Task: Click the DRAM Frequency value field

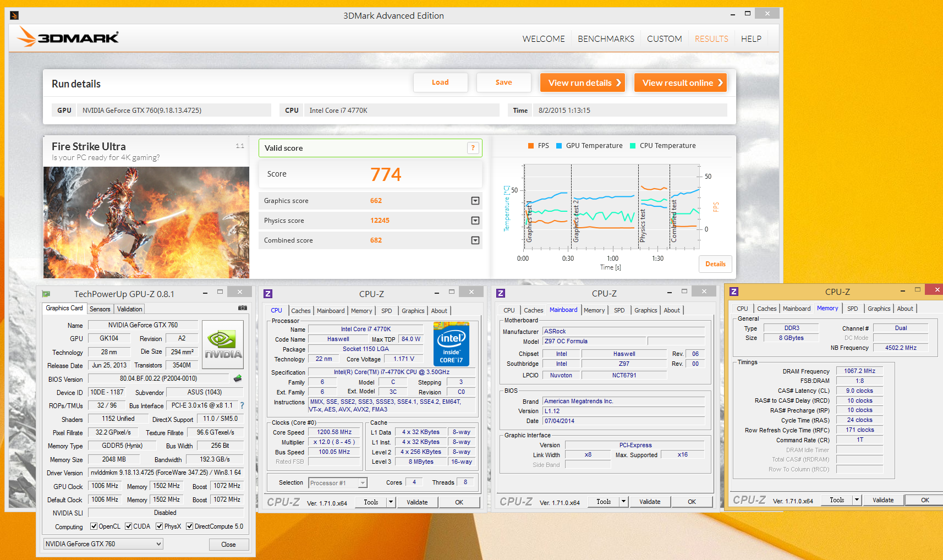Action: [860, 371]
